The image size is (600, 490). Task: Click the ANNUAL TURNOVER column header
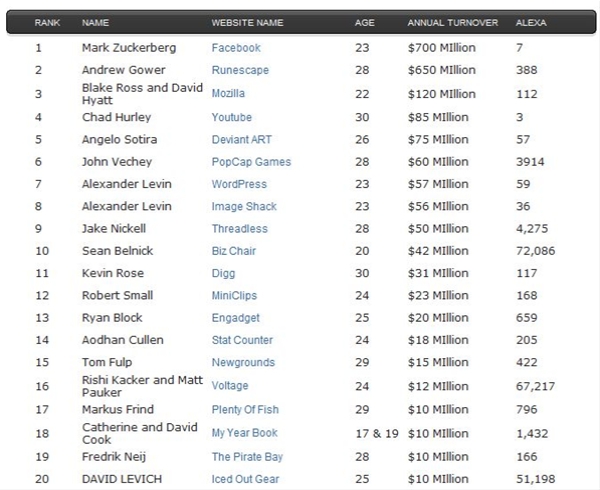tap(453, 23)
